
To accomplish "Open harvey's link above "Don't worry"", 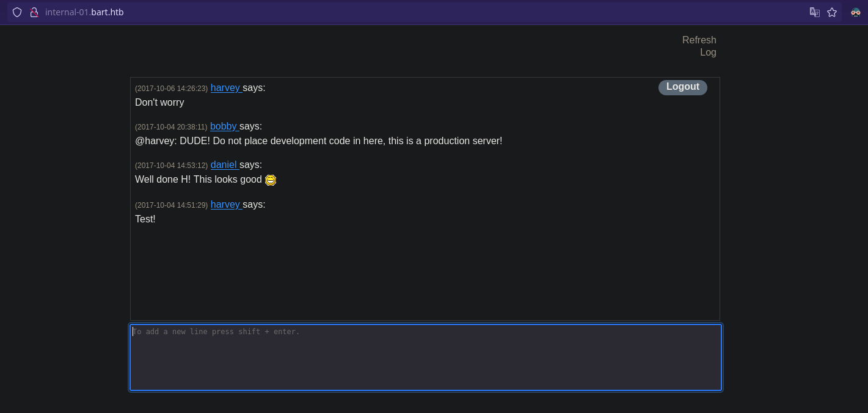I will click(x=225, y=88).
